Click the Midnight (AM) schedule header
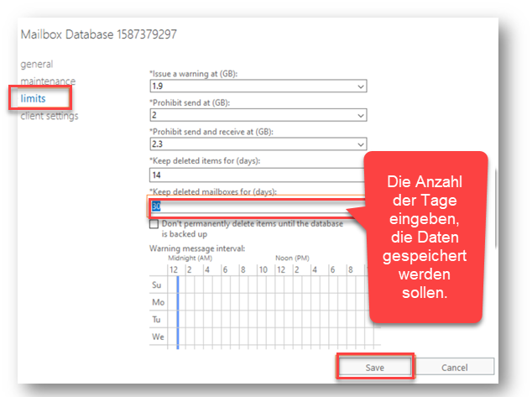This screenshot has height=397, width=532. coord(190,258)
